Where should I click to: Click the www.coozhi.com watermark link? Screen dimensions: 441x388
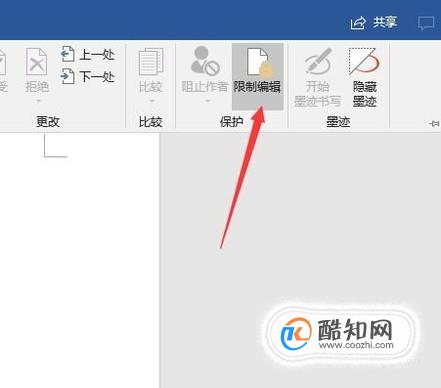(356, 345)
